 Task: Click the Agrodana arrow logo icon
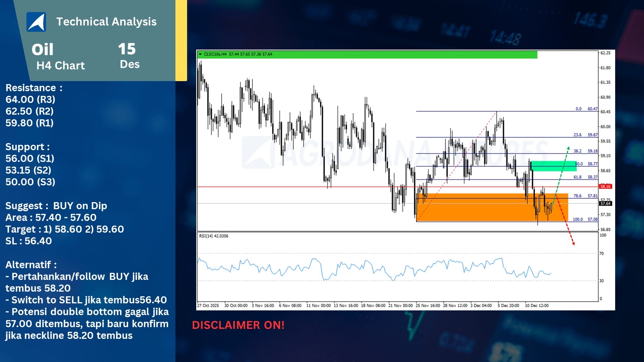[x=36, y=22]
